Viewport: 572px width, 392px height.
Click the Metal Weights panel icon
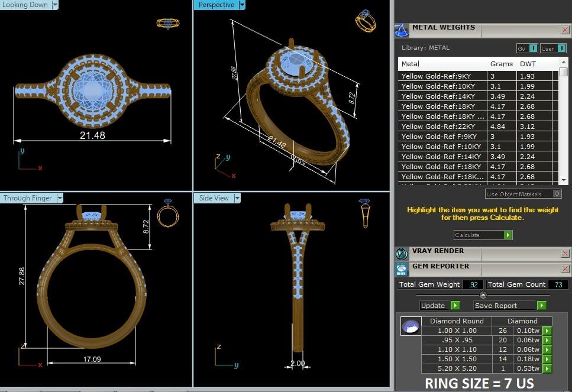(402, 31)
